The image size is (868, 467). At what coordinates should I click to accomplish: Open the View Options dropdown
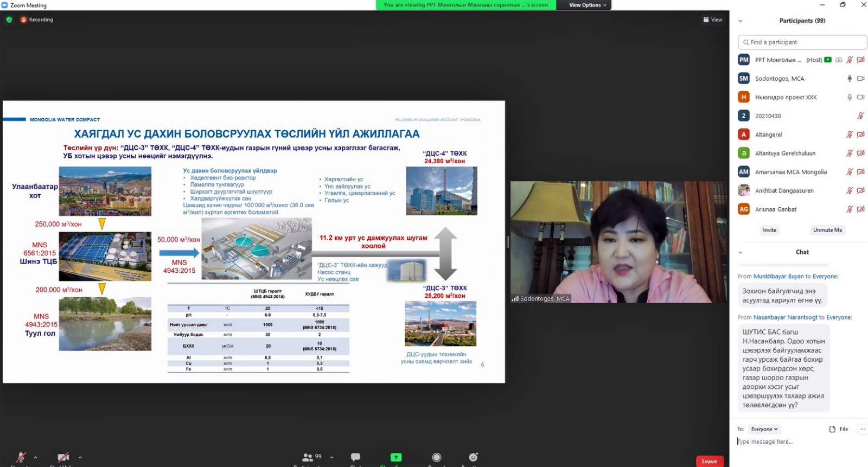[x=588, y=5]
